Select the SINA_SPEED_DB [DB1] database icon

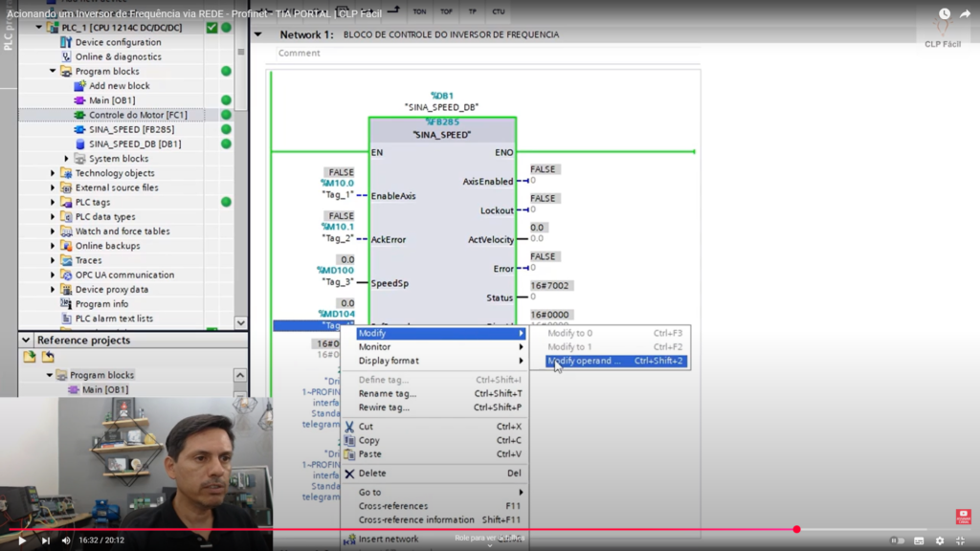click(79, 143)
